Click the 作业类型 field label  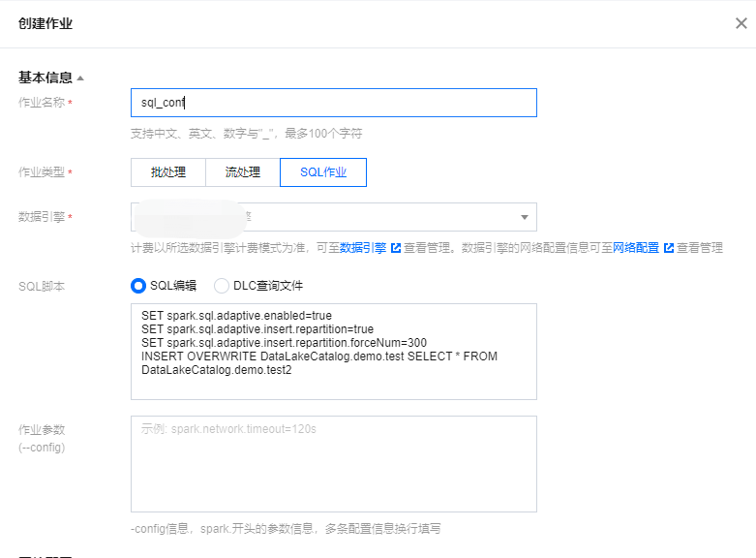(42, 171)
